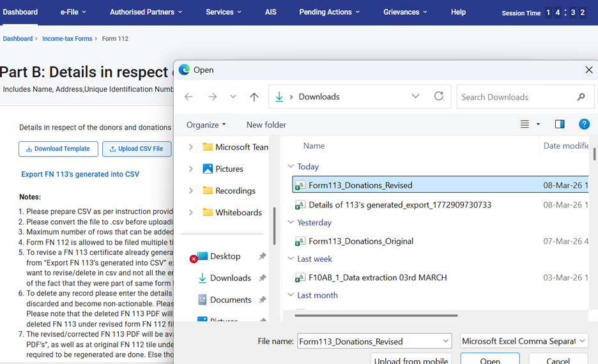The image size is (598, 364).
Task: Expand the Recent locations chevron
Action: point(233,97)
